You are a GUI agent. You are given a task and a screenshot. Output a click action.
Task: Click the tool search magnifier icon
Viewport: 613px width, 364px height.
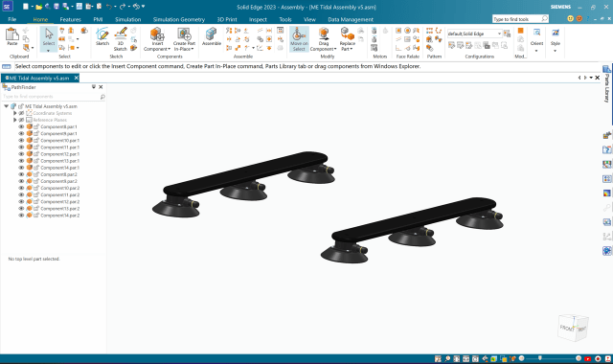click(544, 19)
